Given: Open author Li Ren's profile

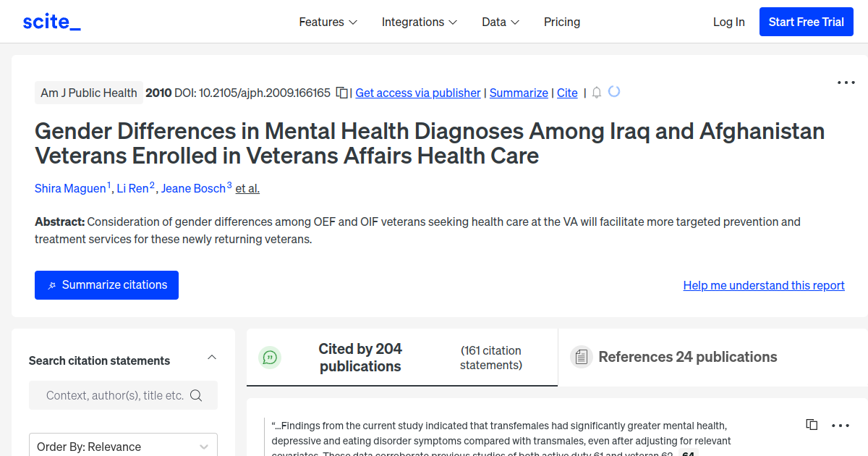Looking at the screenshot, I should [132, 188].
